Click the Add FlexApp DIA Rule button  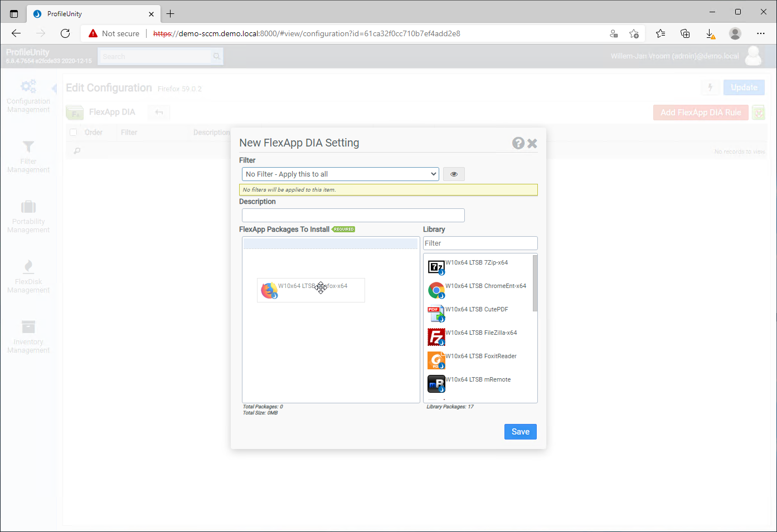(701, 112)
